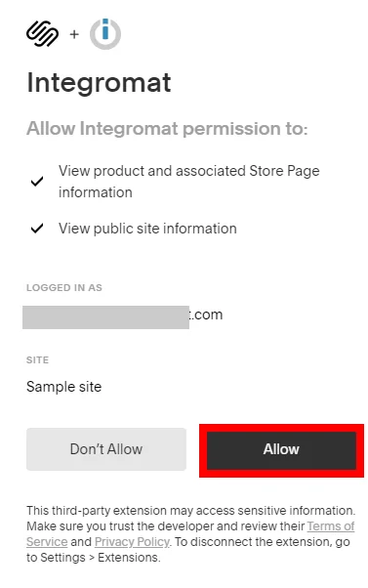Viewport: 368px width, 588px height.
Task: Decline with the Don't Allow button
Action: [x=106, y=449]
